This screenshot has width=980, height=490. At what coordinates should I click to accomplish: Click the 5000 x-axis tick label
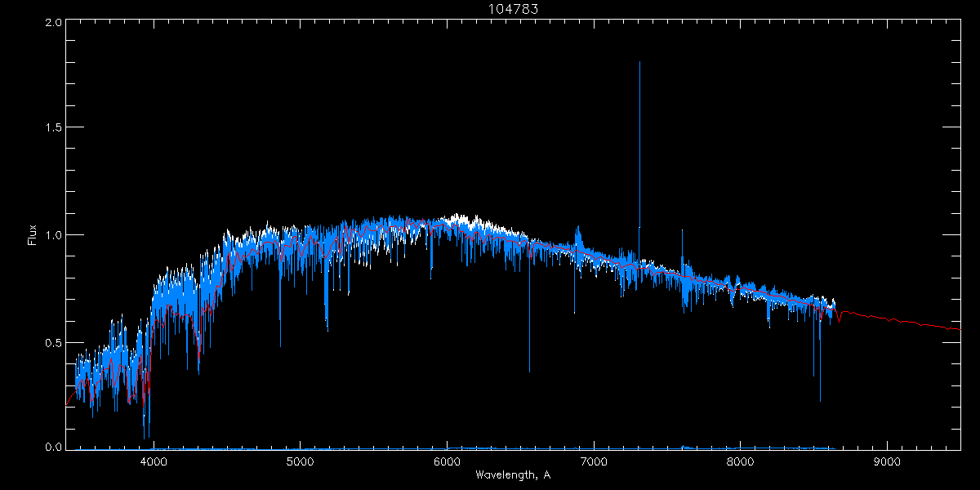pos(300,462)
